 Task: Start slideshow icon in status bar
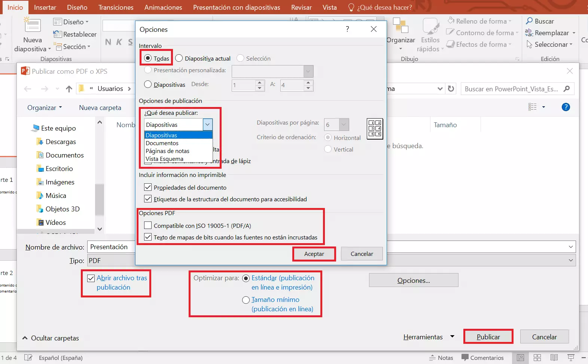571,358
